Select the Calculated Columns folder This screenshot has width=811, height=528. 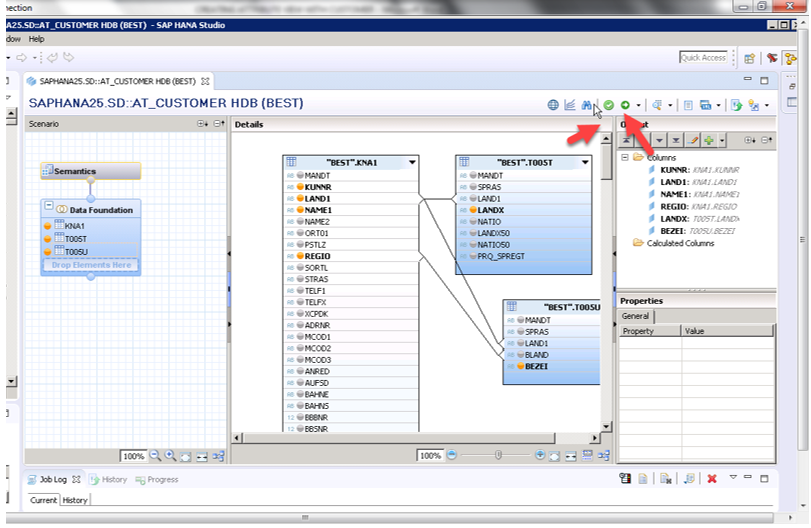(674, 243)
